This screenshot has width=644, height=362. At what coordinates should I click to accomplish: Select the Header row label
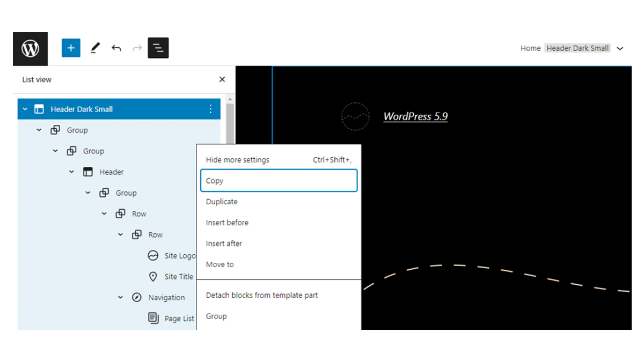112,172
